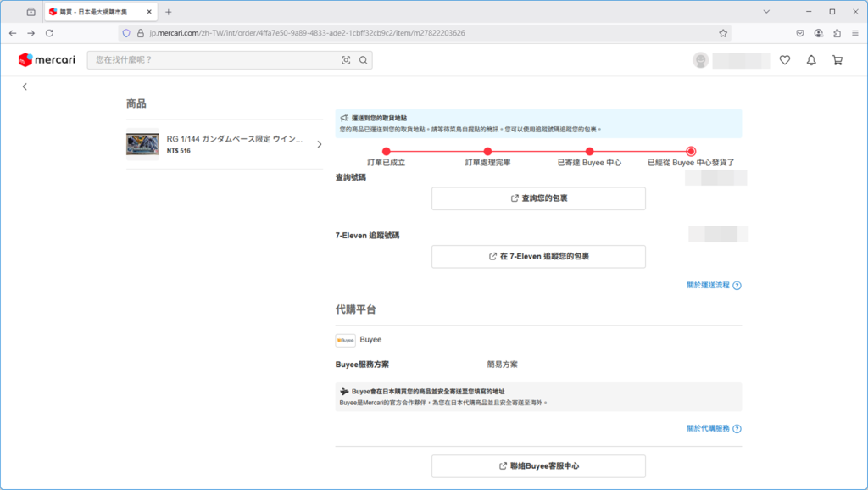This screenshot has width=868, height=490.
Task: Click the NT$ 516 price text
Action: [178, 151]
